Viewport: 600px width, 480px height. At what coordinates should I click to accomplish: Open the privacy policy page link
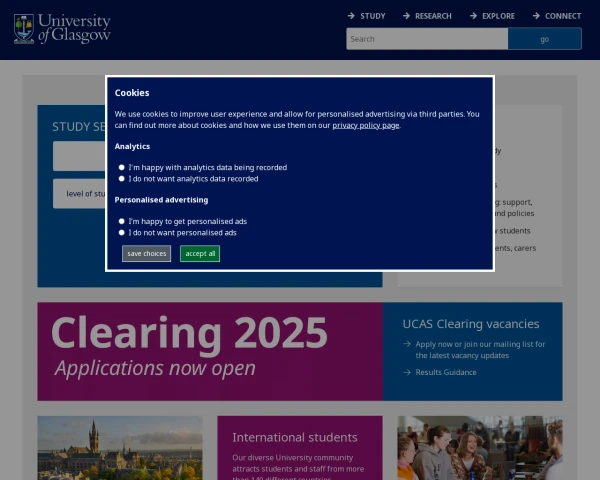coord(365,126)
